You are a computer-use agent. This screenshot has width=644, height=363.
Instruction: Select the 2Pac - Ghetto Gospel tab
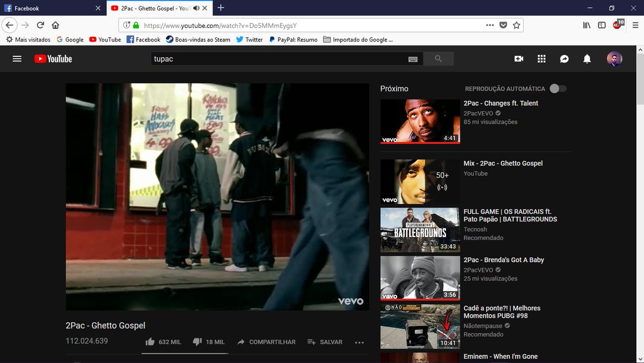point(159,8)
